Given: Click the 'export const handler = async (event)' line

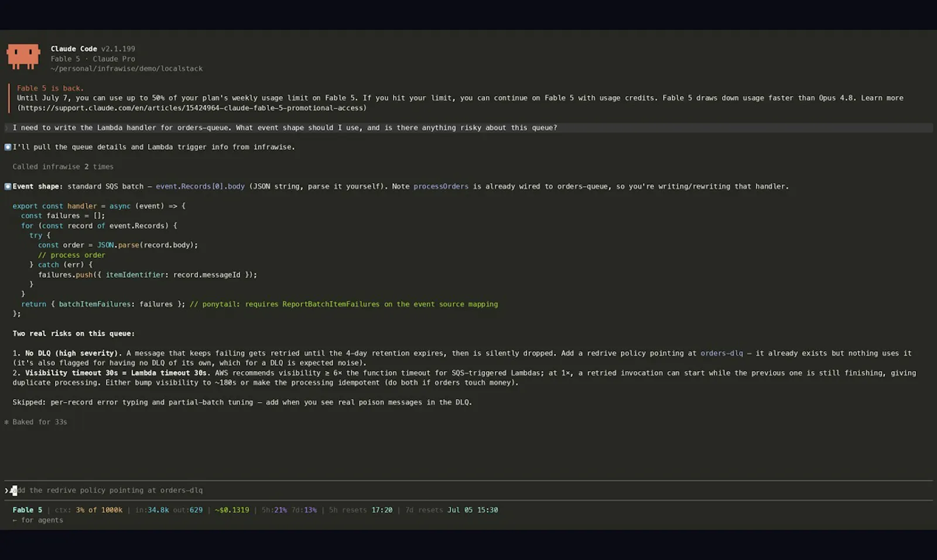Looking at the screenshot, I should pos(99,206).
